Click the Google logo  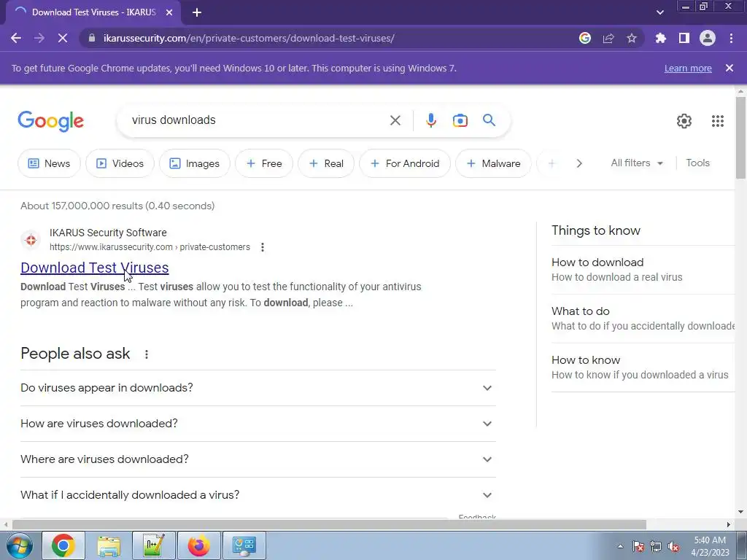51,122
